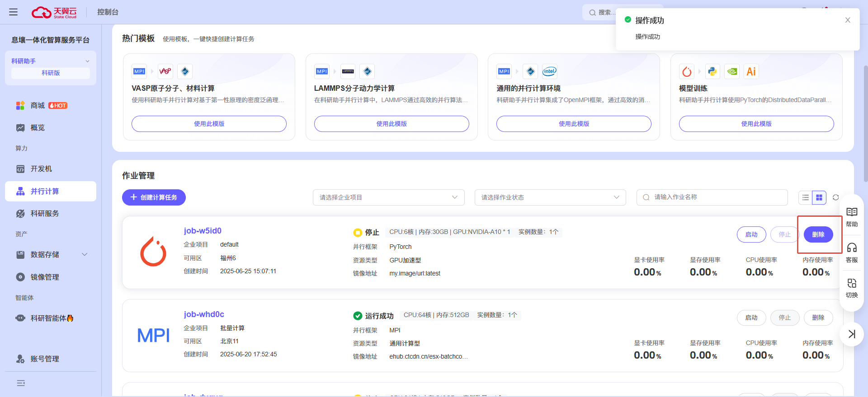Click the 科研服务 icon
This screenshot has width=868, height=397.
pos(20,214)
